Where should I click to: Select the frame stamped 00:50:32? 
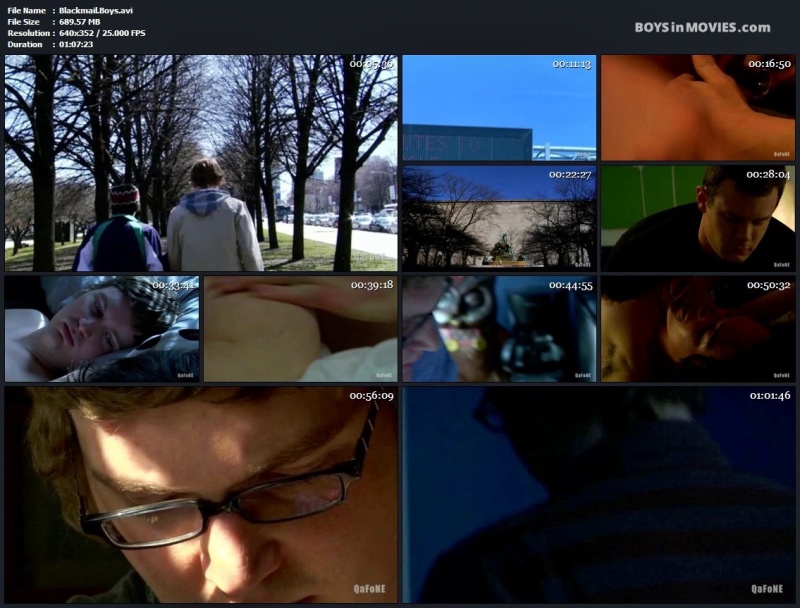(698, 328)
